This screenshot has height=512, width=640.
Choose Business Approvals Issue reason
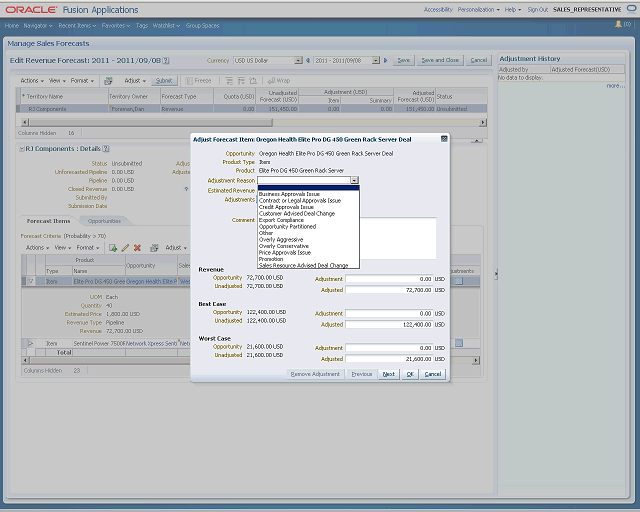(289, 194)
